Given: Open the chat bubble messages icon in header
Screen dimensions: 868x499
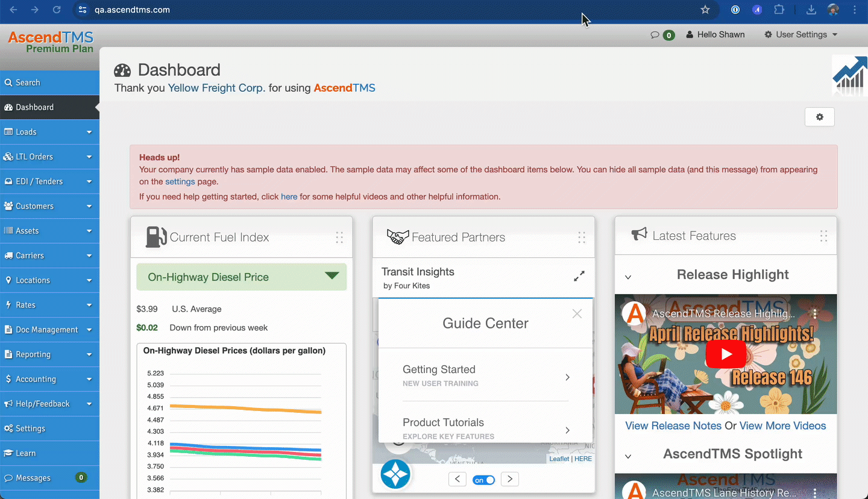Looking at the screenshot, I should click(x=655, y=35).
